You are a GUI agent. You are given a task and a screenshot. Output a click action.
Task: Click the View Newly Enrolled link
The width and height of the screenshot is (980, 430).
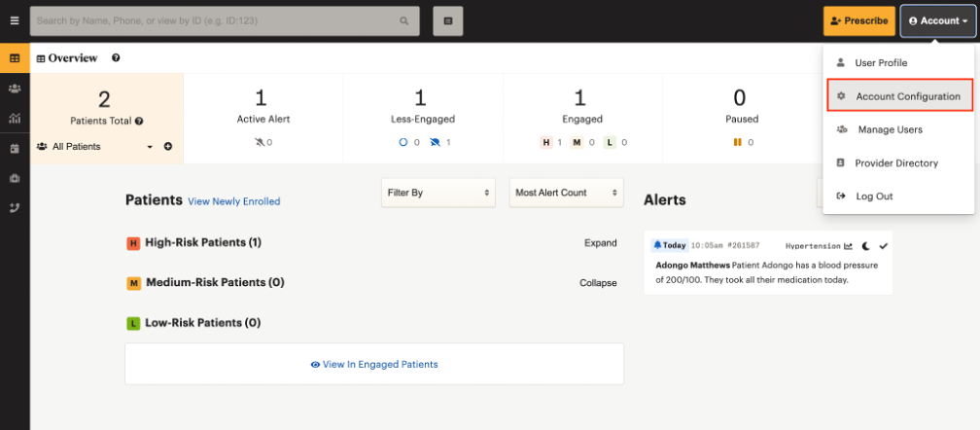pyautogui.click(x=233, y=201)
